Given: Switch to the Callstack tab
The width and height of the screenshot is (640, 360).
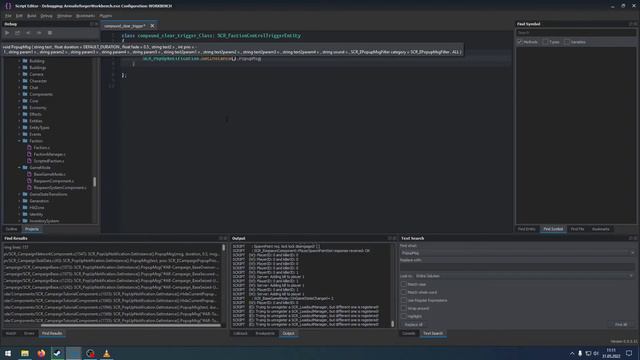Looking at the screenshot, I should (x=240, y=333).
